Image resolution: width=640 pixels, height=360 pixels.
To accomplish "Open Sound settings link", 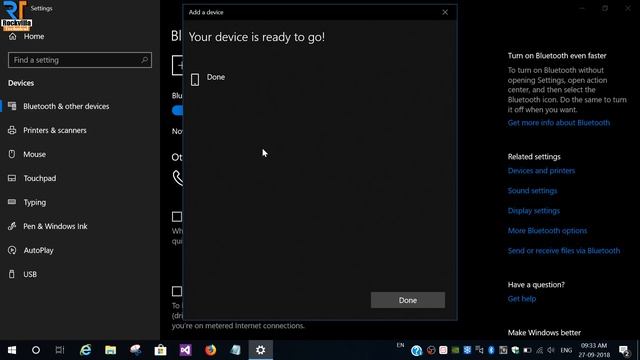I will pyautogui.click(x=532, y=191).
